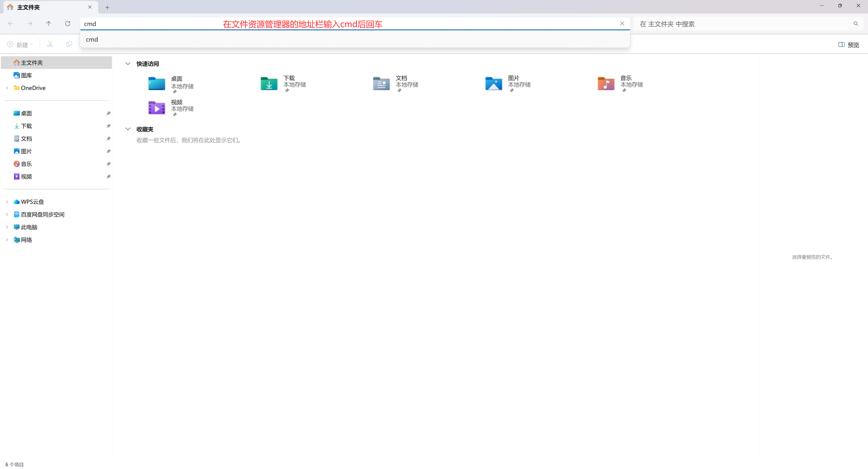The height and width of the screenshot is (469, 868).
Task: Click the 新建 button
Action: 20,45
